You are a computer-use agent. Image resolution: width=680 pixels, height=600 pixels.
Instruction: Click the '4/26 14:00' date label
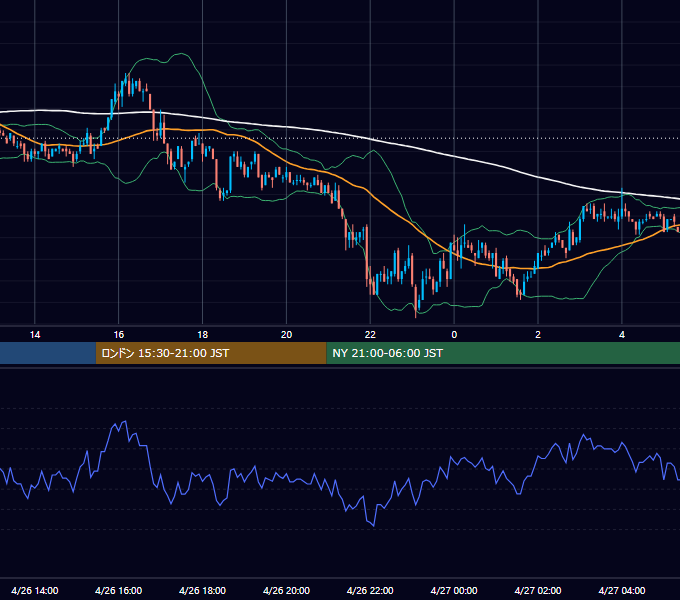(35, 590)
